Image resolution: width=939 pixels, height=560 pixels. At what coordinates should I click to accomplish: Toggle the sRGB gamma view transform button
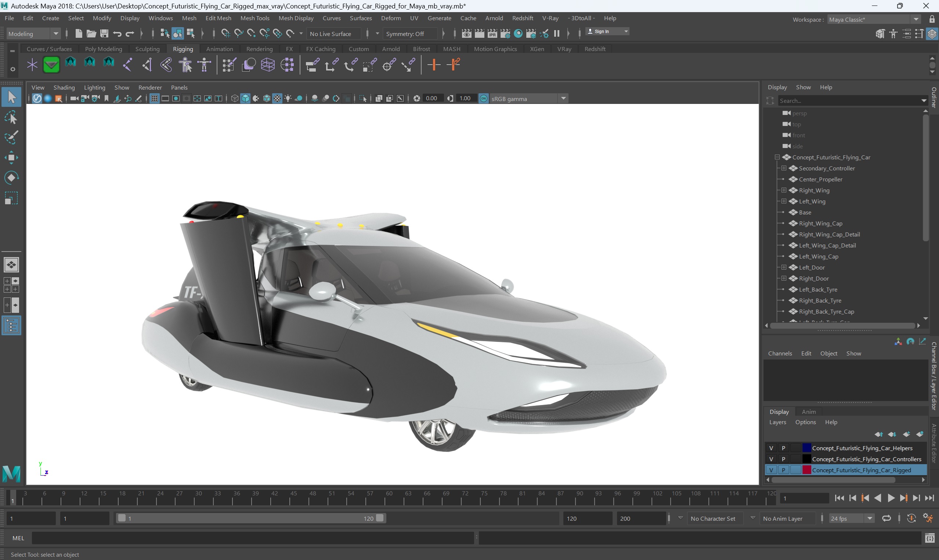tap(483, 98)
